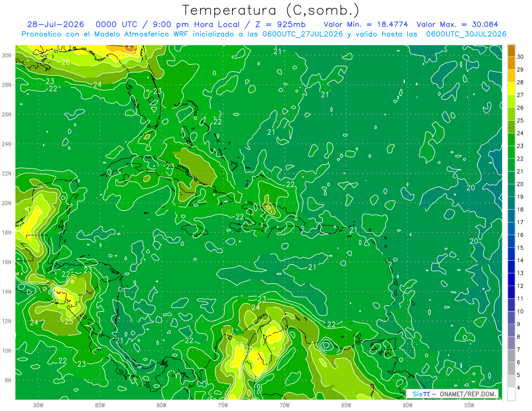Click the "65W" longitude axis label
The image size is (532, 411).
[x=346, y=405]
